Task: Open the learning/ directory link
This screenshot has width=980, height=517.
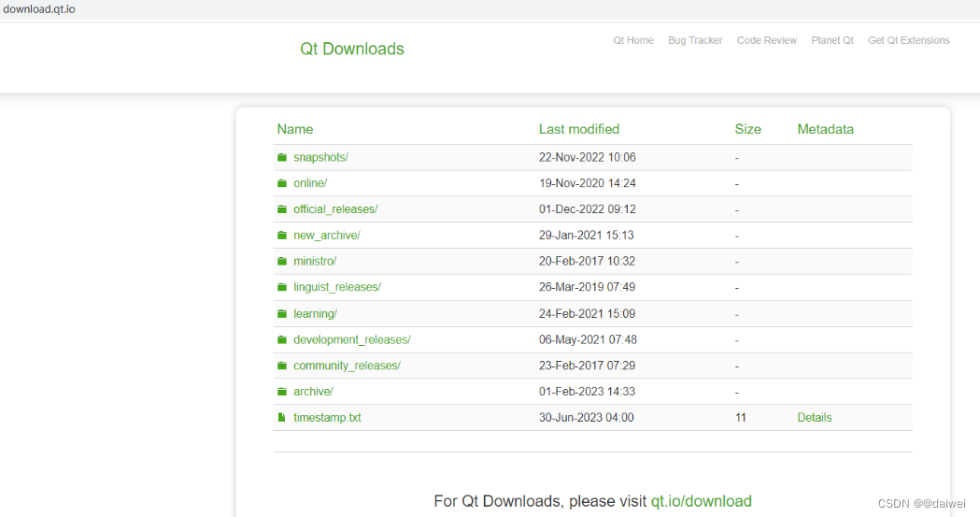Action: click(315, 314)
